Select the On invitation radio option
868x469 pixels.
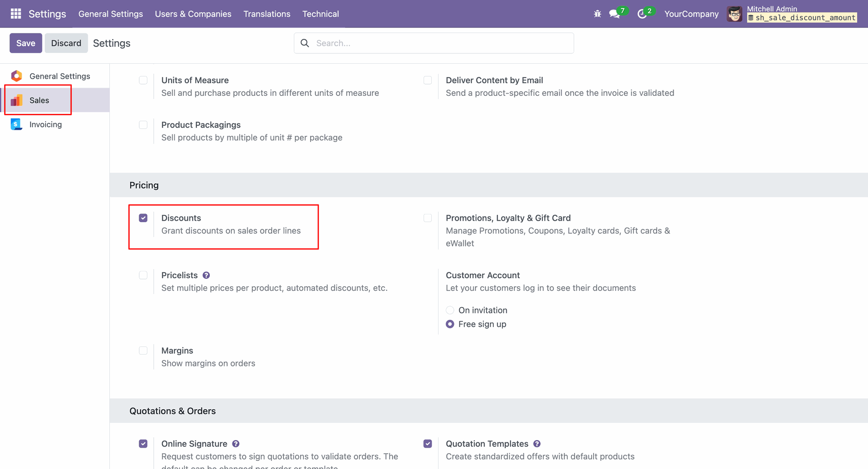coord(450,310)
